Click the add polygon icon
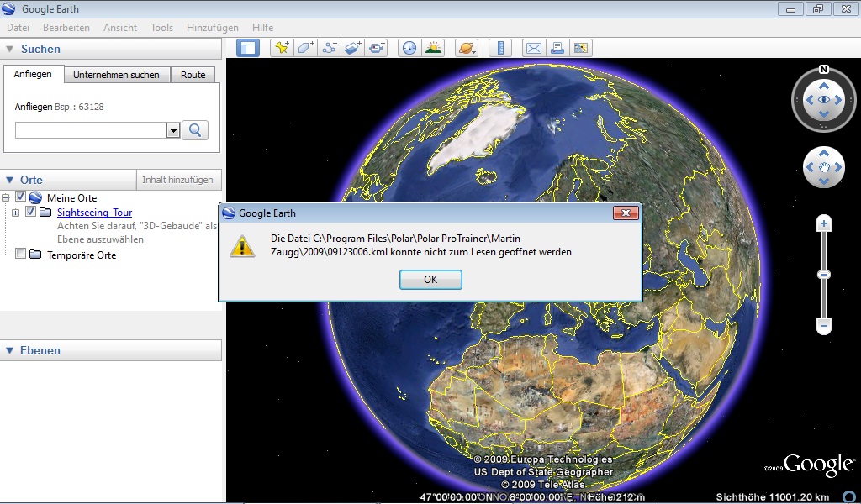 click(305, 48)
